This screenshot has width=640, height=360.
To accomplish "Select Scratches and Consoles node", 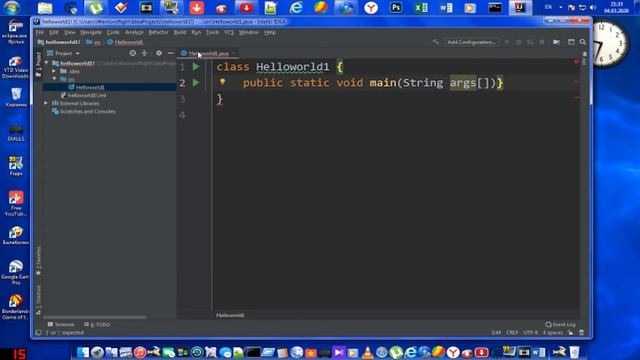I will [84, 111].
